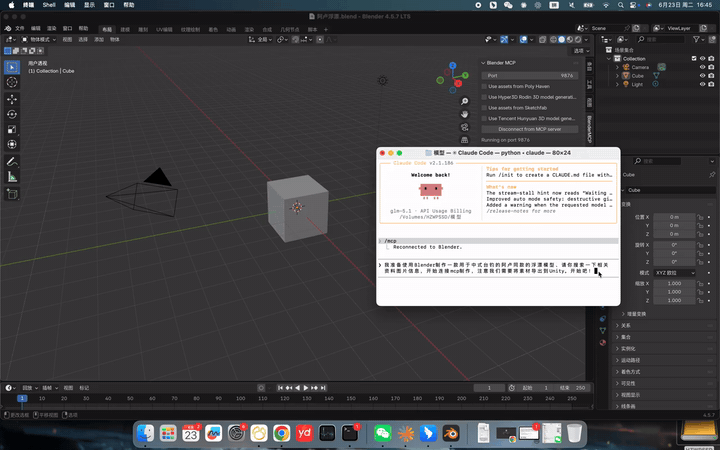Open Finder from the Dock
This screenshot has height=450, width=720.
(x=146, y=433)
